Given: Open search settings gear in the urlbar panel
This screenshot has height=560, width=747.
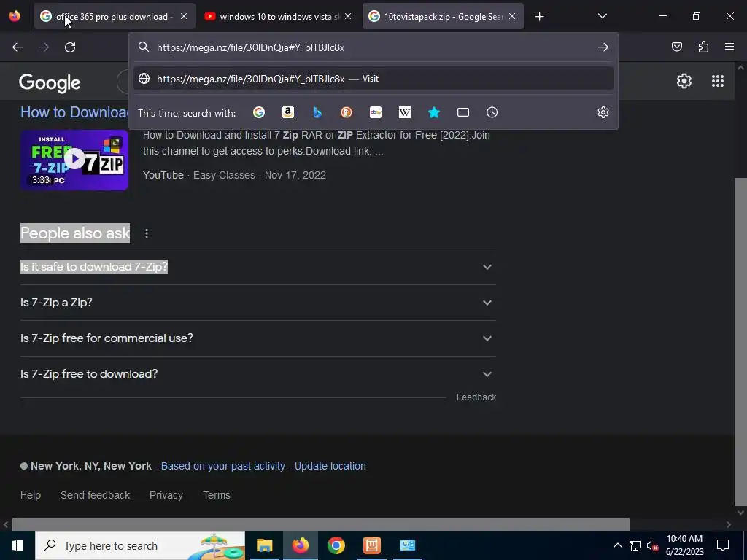Looking at the screenshot, I should click(603, 112).
